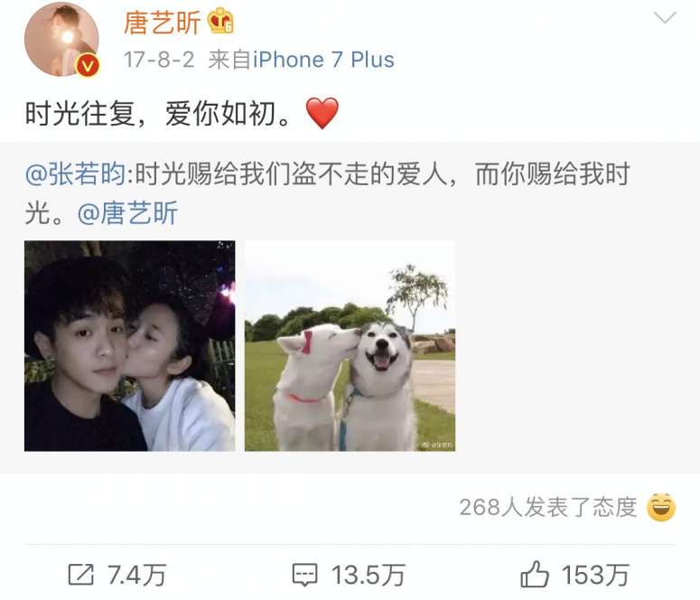Open the reposted text content
This screenshot has width=700, height=600.
(x=327, y=193)
